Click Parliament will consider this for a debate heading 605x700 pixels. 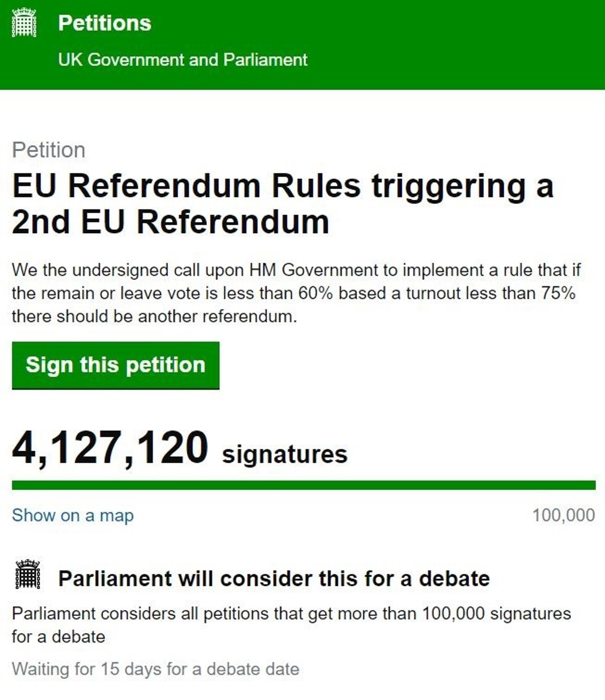(x=274, y=578)
